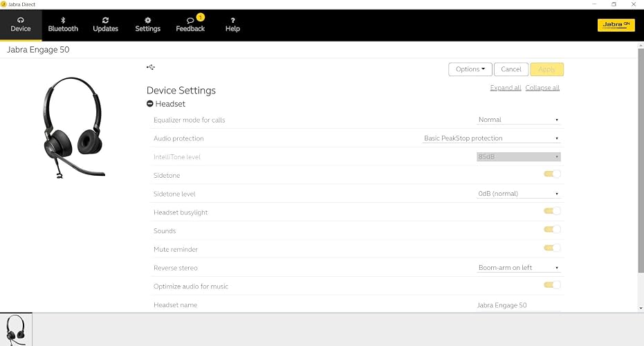Restore down the Jabra Direct window
This screenshot has width=644, height=346.
coord(614,4)
